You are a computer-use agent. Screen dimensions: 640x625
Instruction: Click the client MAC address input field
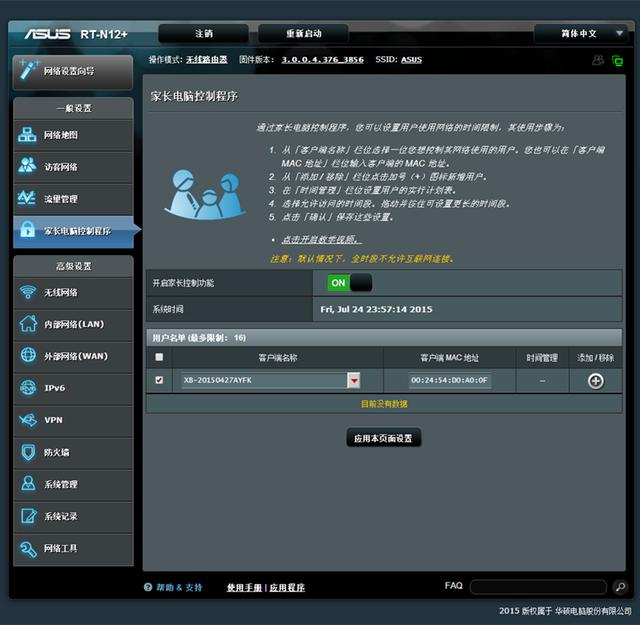click(x=449, y=380)
